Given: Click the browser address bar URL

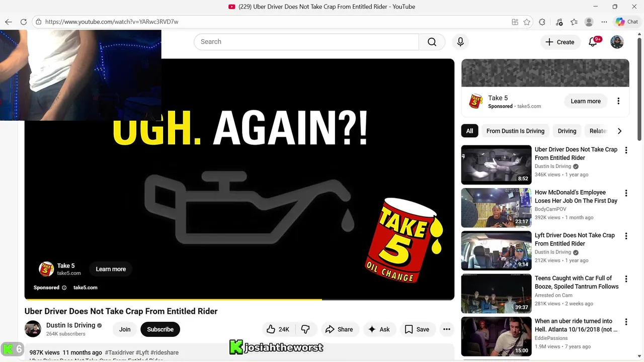Looking at the screenshot, I should click(x=112, y=22).
